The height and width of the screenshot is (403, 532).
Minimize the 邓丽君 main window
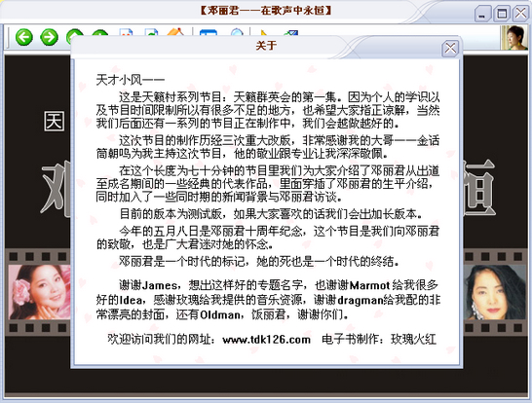click(x=482, y=14)
